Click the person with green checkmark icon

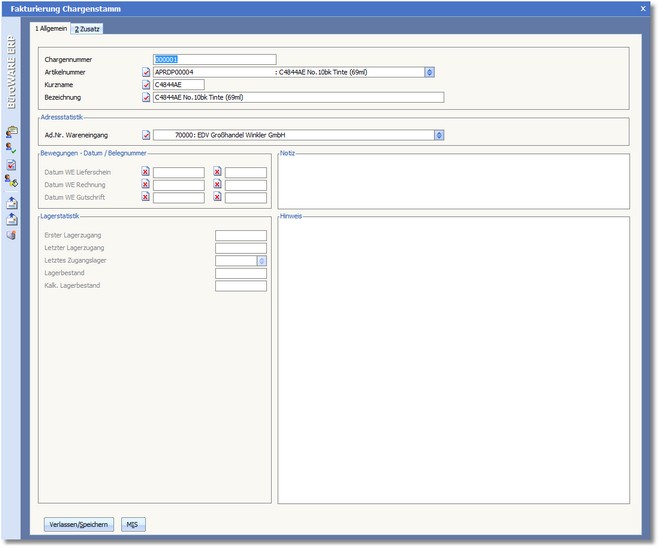pos(11,147)
